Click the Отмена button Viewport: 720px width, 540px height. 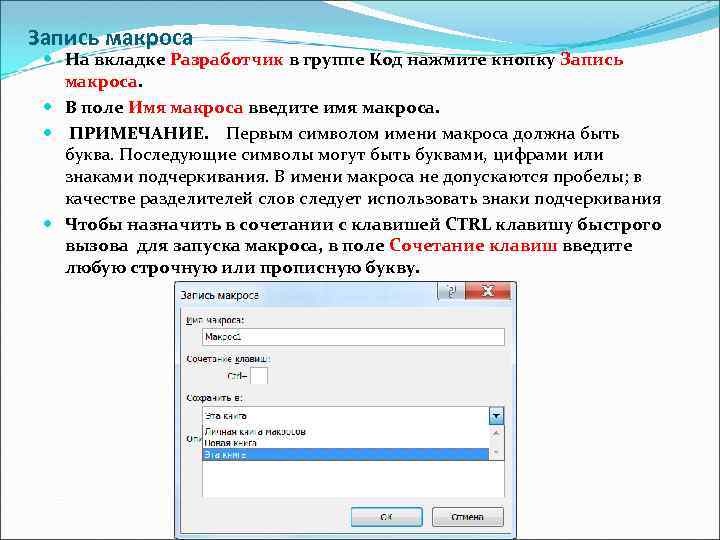coord(467,517)
